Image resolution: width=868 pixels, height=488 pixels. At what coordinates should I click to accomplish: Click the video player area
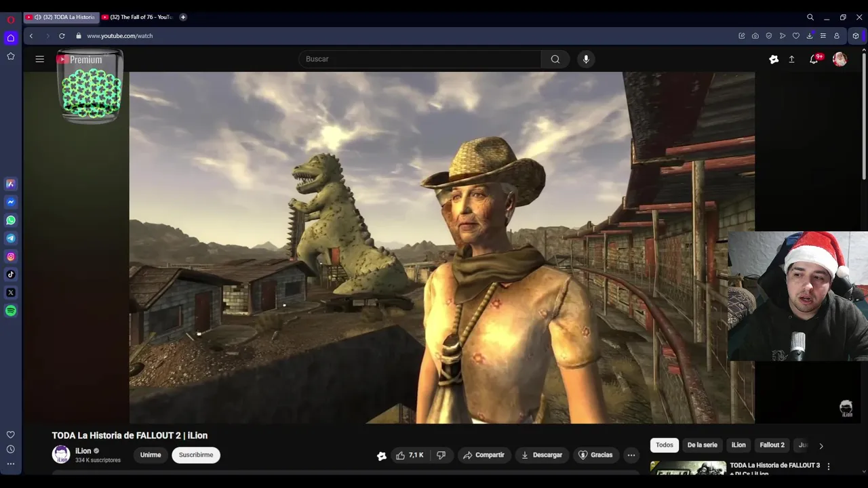pos(441,247)
